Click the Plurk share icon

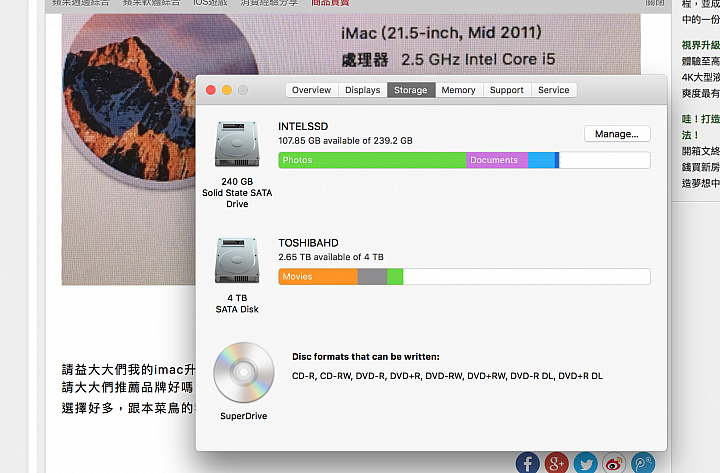click(x=643, y=463)
